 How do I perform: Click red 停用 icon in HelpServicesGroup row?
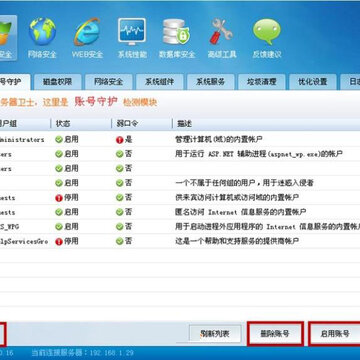click(x=59, y=241)
